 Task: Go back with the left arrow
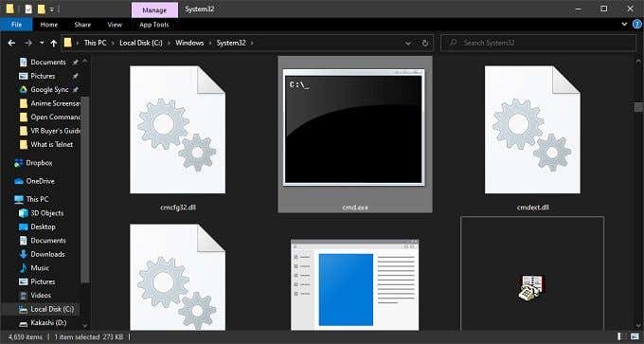coord(11,43)
